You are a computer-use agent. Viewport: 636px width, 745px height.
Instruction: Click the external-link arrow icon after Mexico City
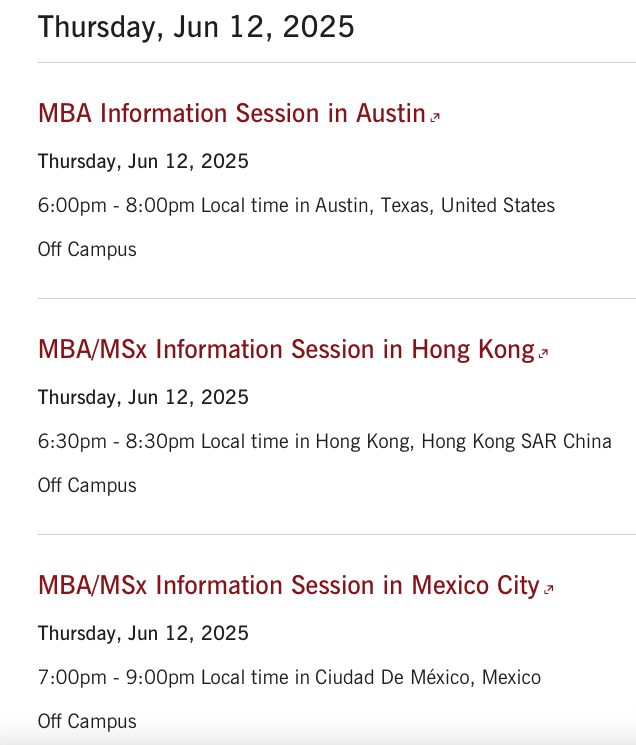549,589
